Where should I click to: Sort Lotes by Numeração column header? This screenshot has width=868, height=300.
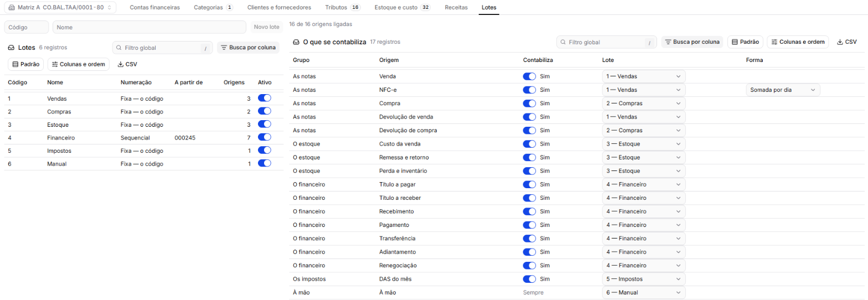click(x=136, y=82)
